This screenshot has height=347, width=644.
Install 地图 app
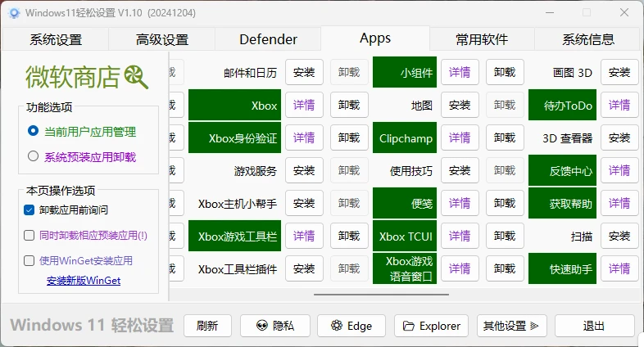click(460, 105)
